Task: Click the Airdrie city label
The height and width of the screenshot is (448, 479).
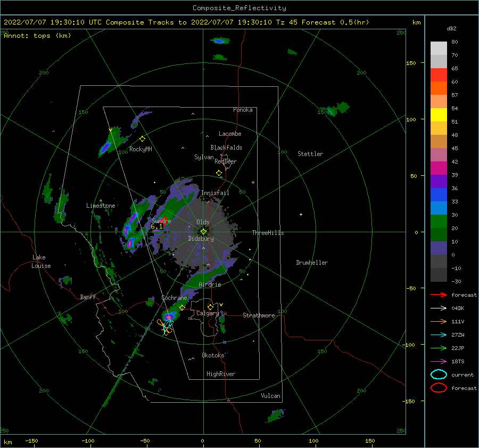Action: [x=210, y=284]
